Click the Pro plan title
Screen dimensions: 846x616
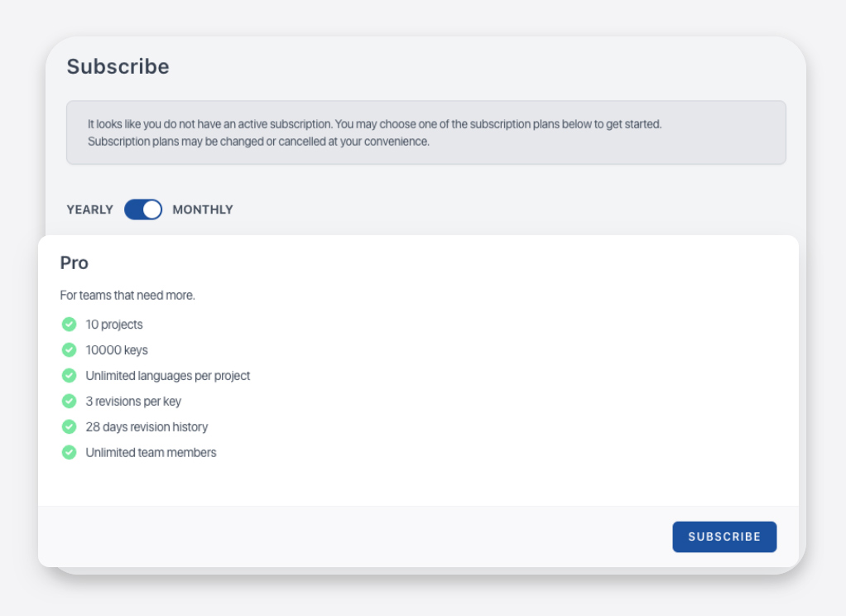pos(75,263)
